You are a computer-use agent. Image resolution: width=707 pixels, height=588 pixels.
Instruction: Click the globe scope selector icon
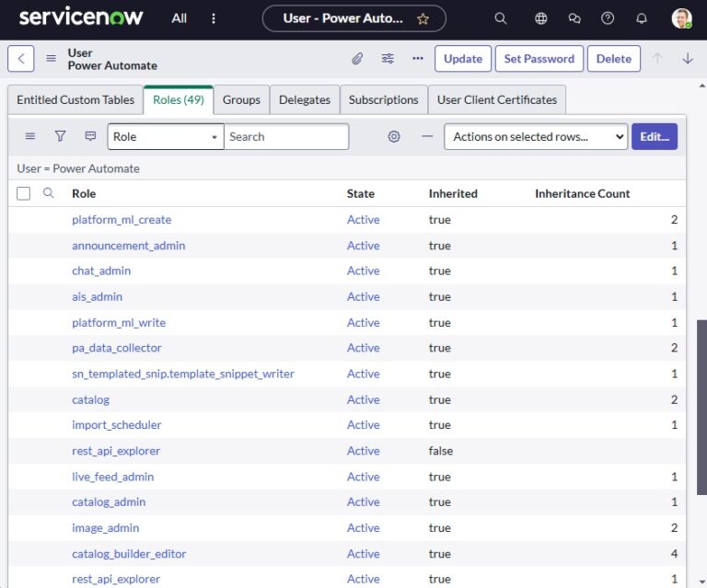pos(541,18)
